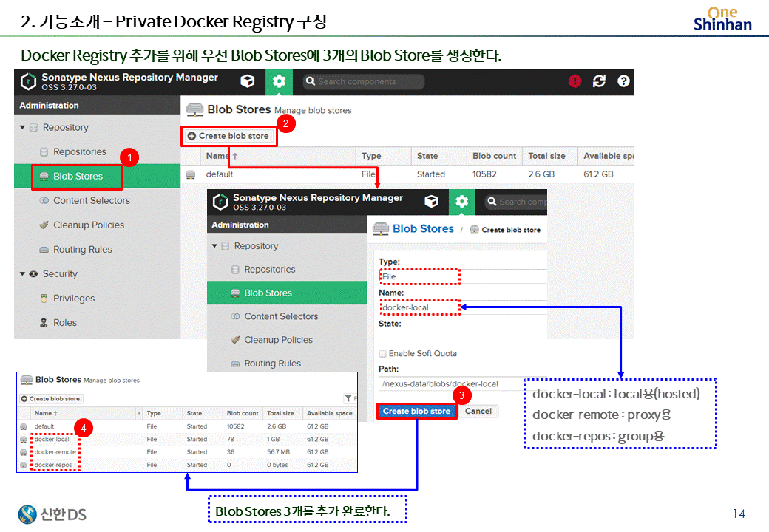
Task: Click the Browse cube icon in the top Nexus header
Action: coord(248,81)
